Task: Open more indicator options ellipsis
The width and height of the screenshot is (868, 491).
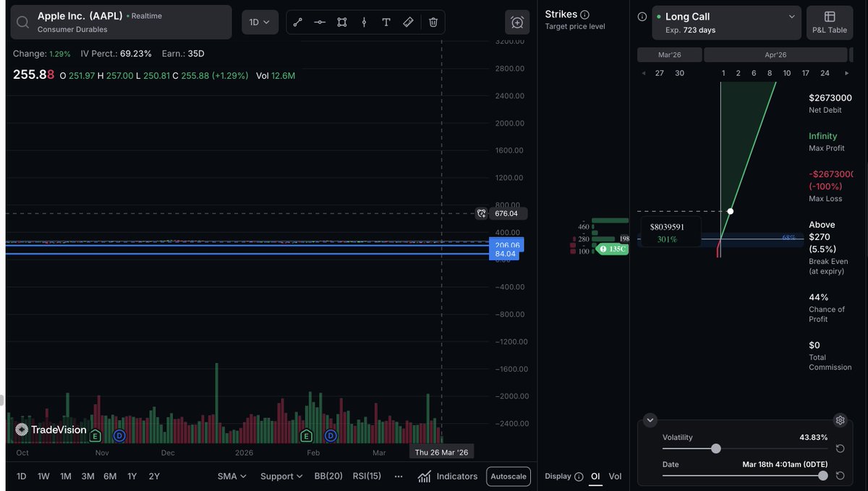Action: pos(399,477)
